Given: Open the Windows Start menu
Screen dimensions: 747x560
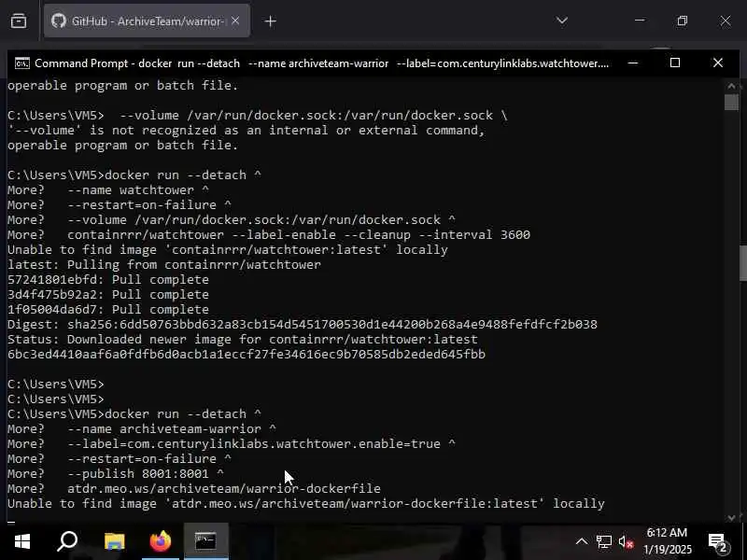Looking at the screenshot, I should click(21, 541).
